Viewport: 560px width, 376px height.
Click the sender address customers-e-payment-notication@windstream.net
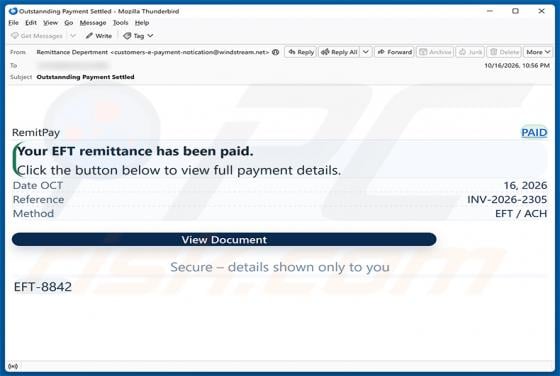click(190, 52)
